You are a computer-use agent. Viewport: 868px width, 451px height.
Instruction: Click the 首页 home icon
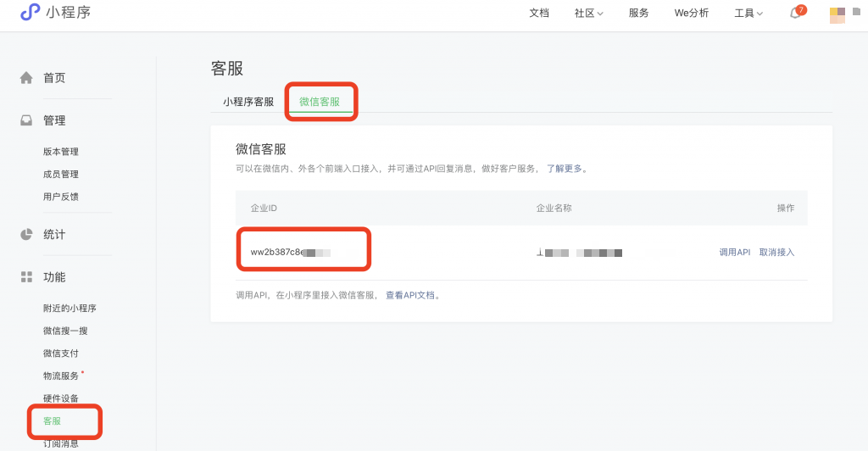tap(26, 78)
